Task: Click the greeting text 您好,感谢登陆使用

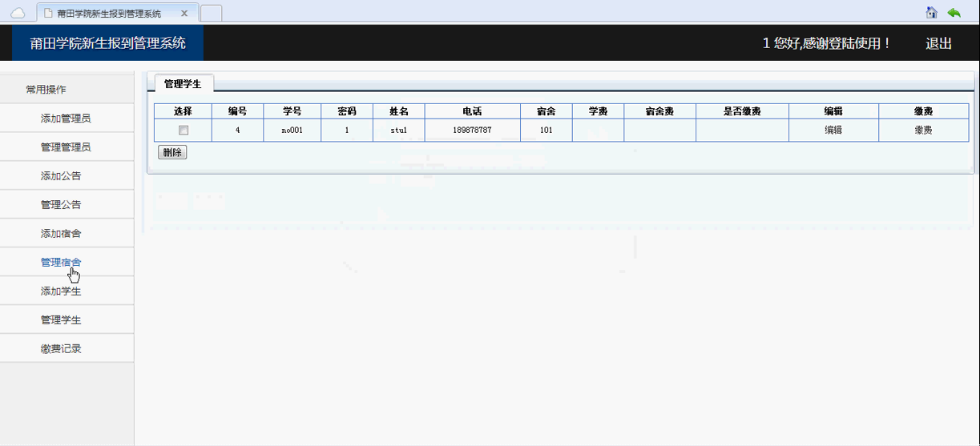Action: [833, 43]
